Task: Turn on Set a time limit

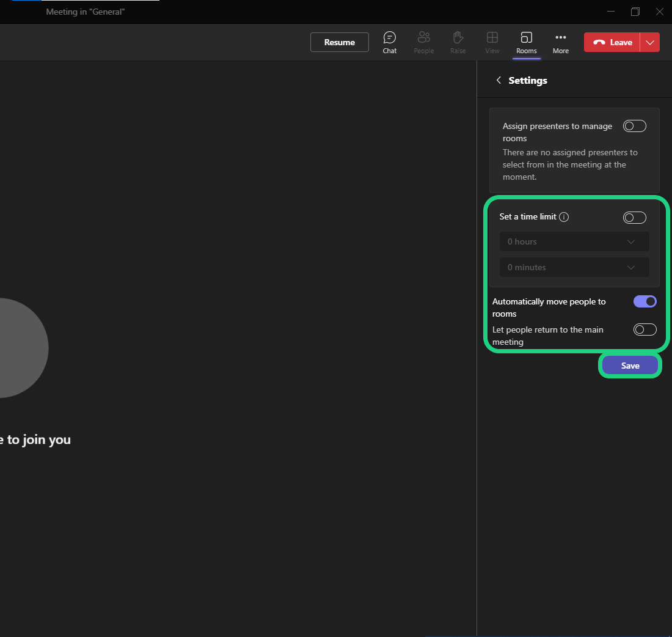Action: tap(634, 218)
